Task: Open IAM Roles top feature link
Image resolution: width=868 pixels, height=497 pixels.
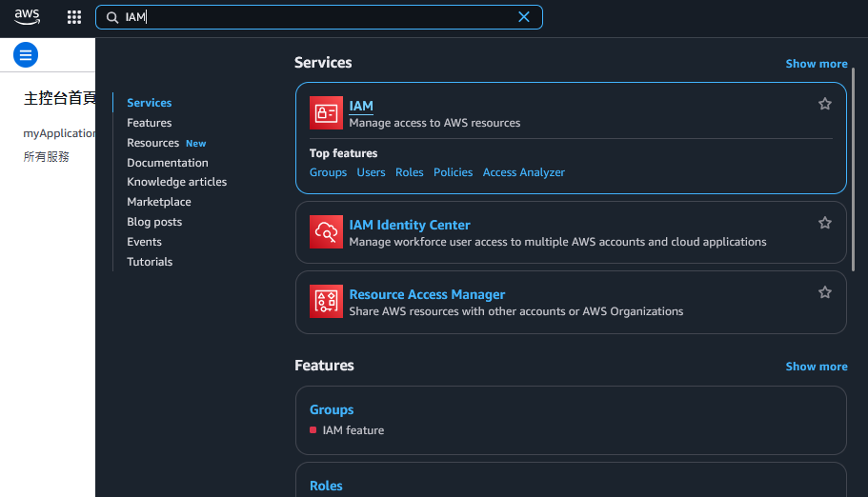Action: click(409, 172)
